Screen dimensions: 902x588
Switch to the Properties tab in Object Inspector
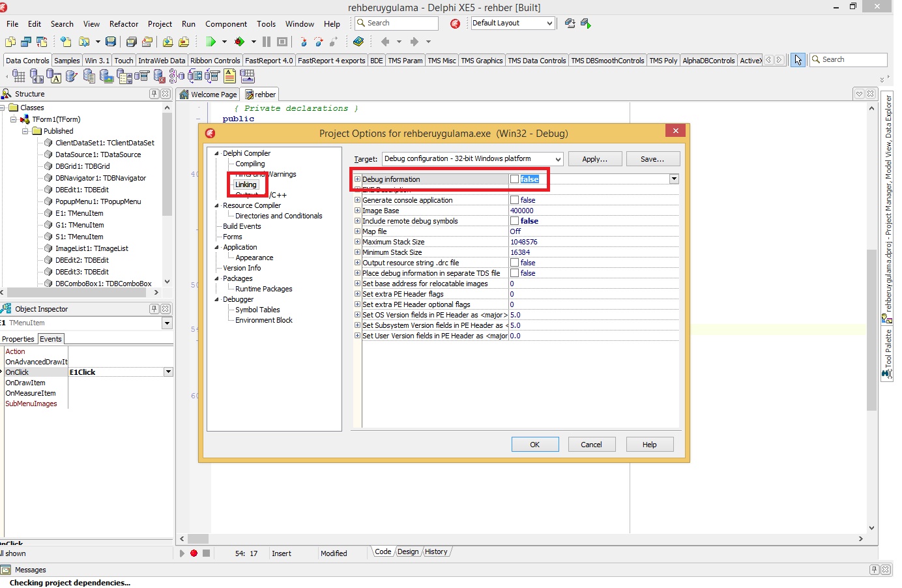coord(18,339)
